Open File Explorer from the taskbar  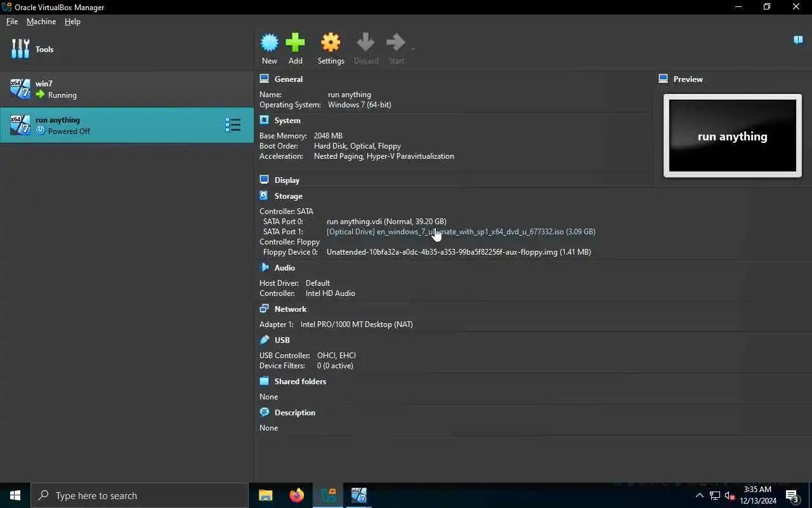pyautogui.click(x=266, y=495)
